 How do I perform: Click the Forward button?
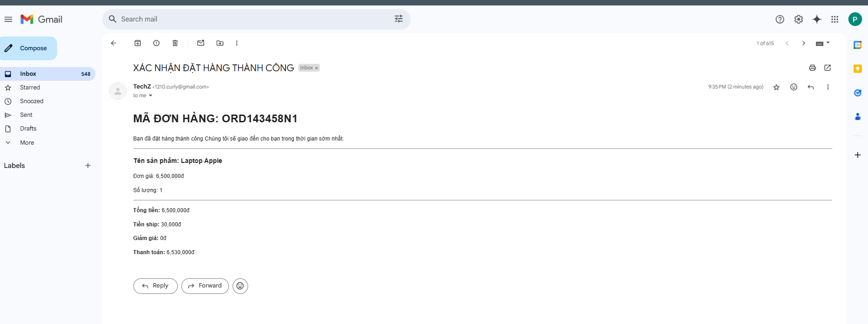(x=205, y=286)
